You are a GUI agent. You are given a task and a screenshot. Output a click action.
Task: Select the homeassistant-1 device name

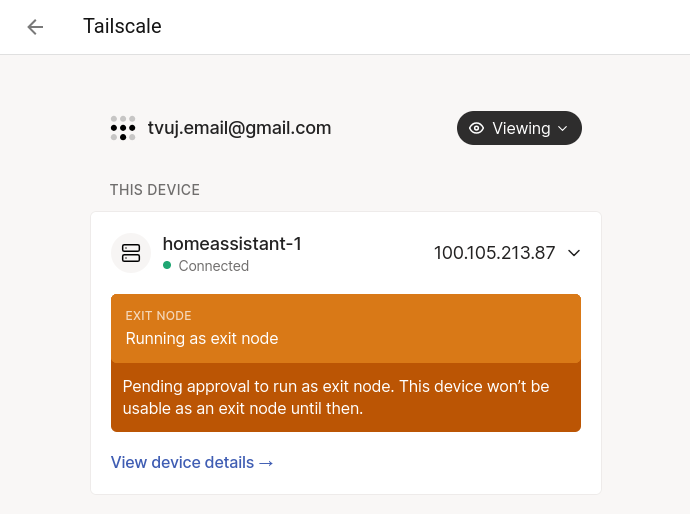pyautogui.click(x=232, y=243)
